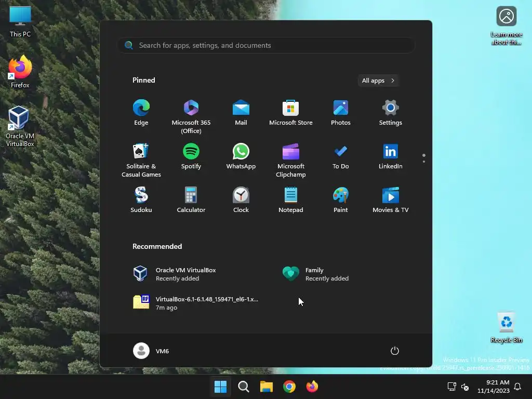This screenshot has height=399, width=532.
Task: Select Learn more about this picture icon
Action: pos(507,26)
